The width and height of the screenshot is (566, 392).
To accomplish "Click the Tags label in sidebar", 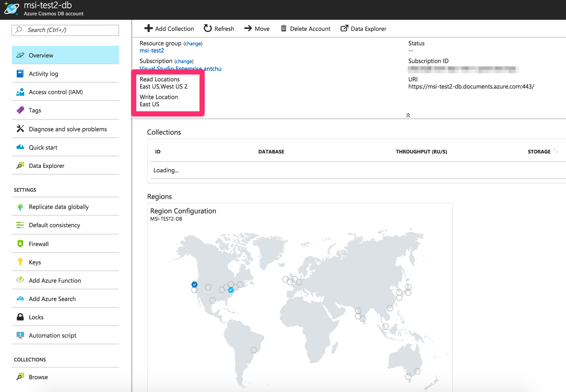I will click(x=35, y=111).
